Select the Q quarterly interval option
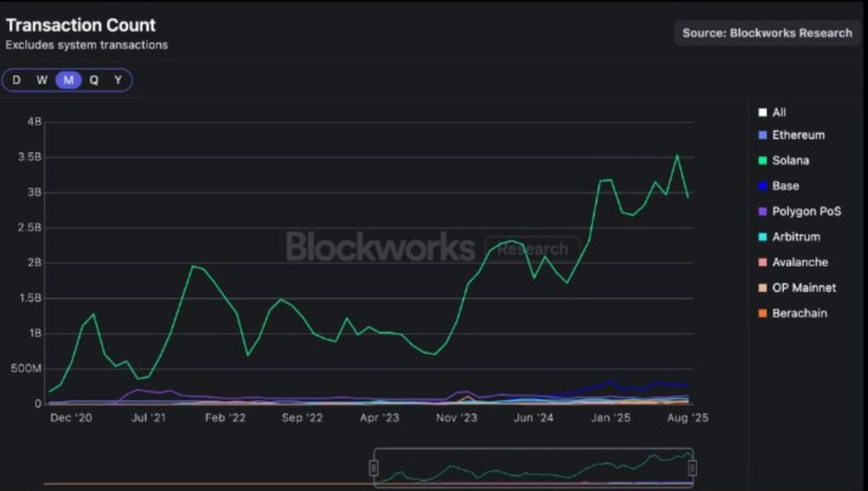The image size is (868, 491). click(92, 79)
